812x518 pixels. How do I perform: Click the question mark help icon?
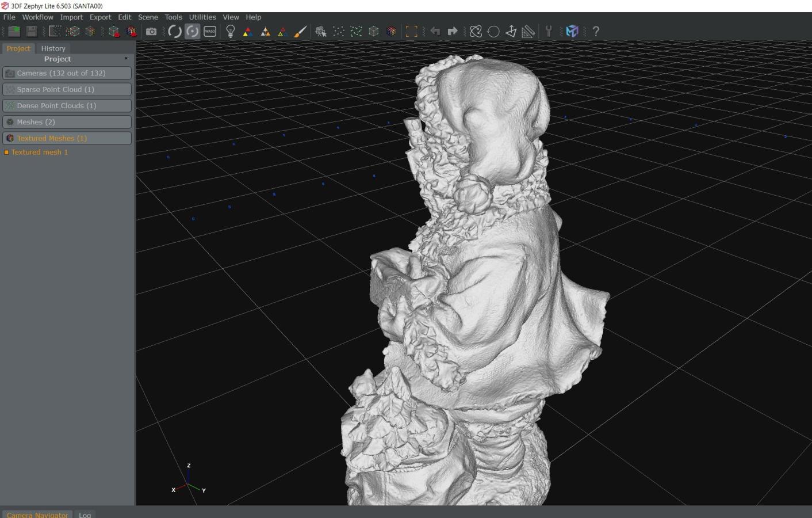596,32
